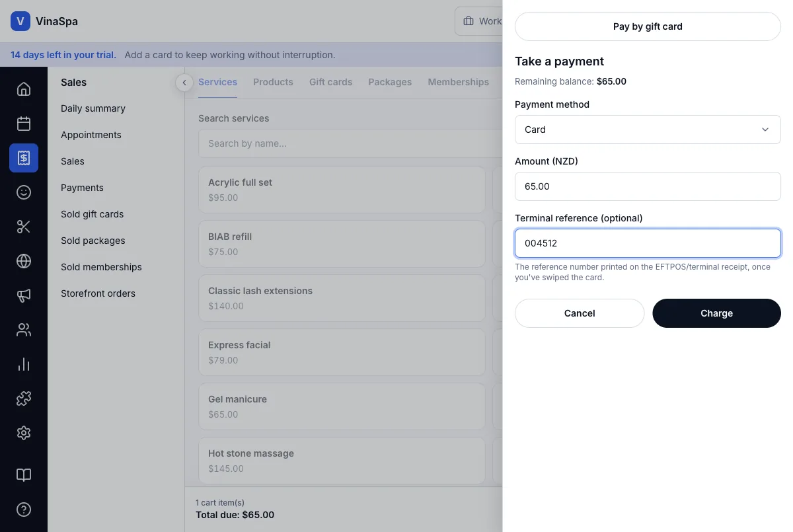Click the Take a payment heading

559,61
